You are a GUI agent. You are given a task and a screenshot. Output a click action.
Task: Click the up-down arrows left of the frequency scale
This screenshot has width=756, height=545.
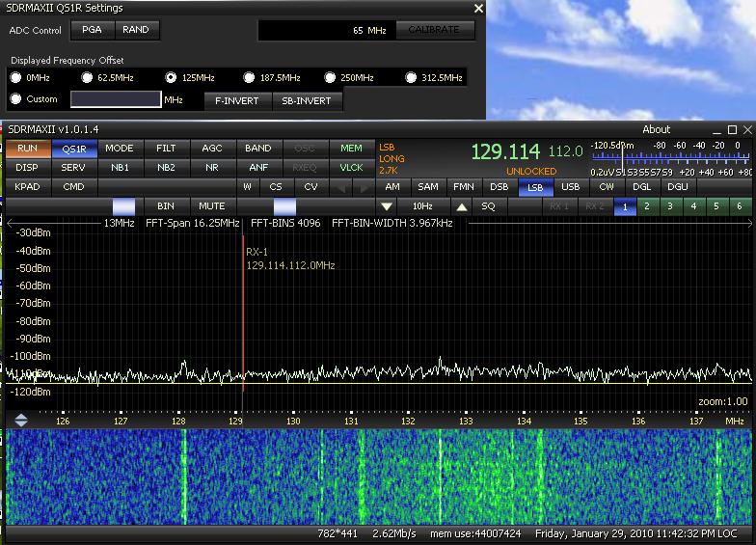click(21, 421)
